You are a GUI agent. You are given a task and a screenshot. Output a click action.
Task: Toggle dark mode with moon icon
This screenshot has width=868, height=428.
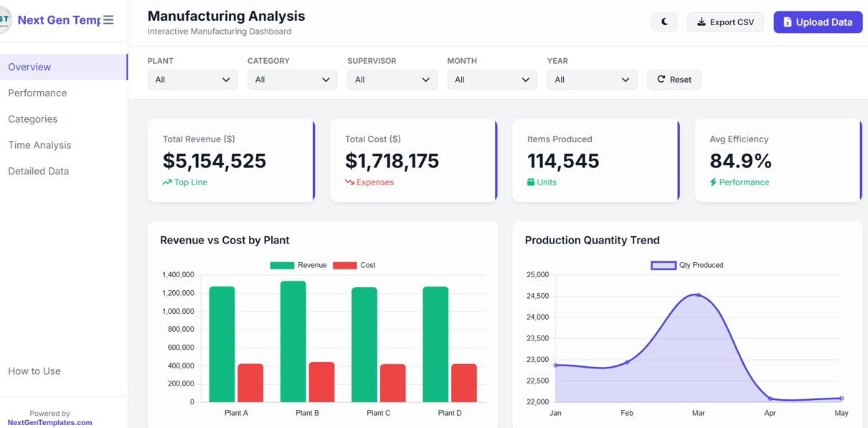coord(664,22)
